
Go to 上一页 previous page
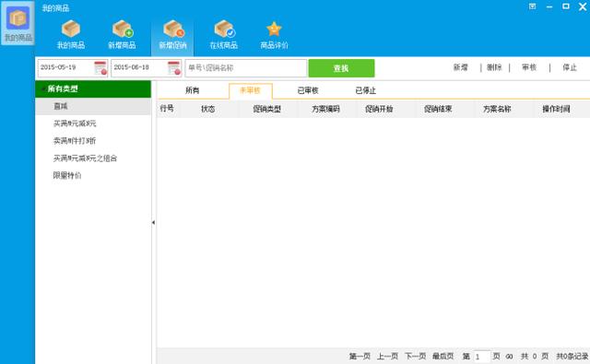point(387,356)
